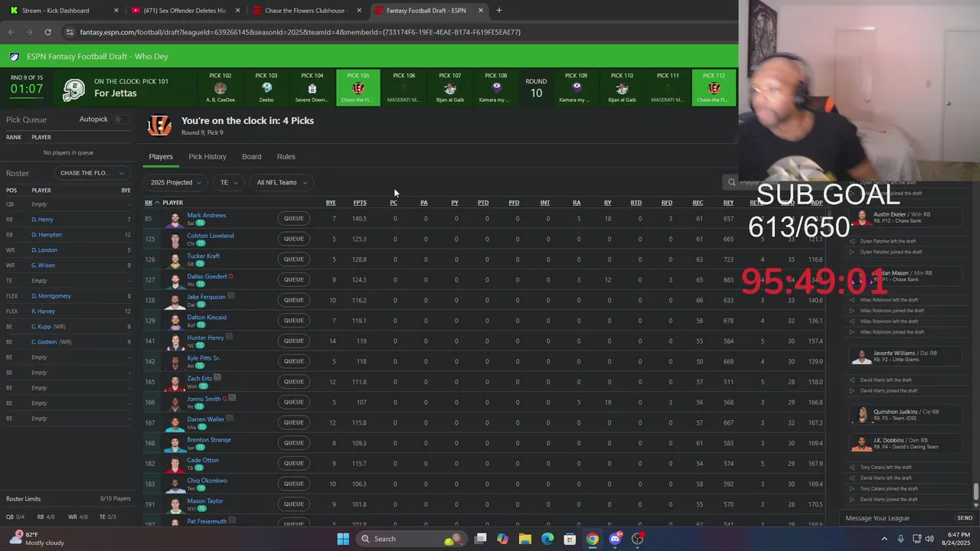This screenshot has width=980, height=551.
Task: Open Zach Ertz player link
Action: coord(199,378)
